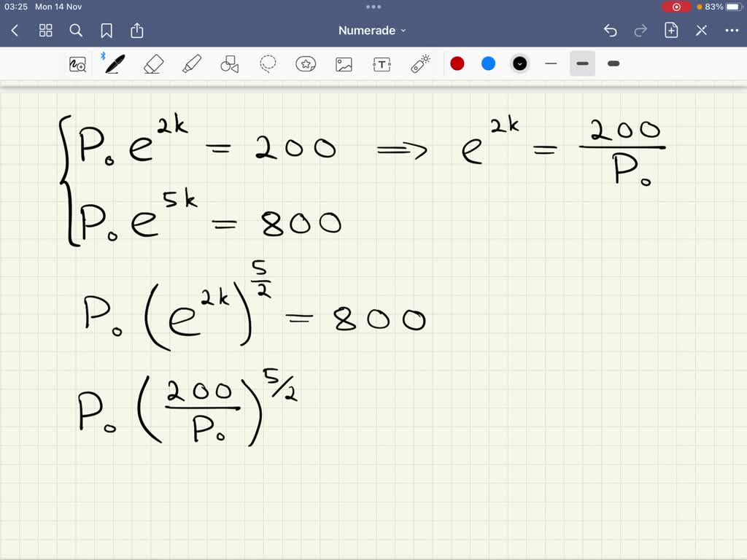747x560 pixels.
Task: Select the Shapes tool
Action: pos(229,64)
